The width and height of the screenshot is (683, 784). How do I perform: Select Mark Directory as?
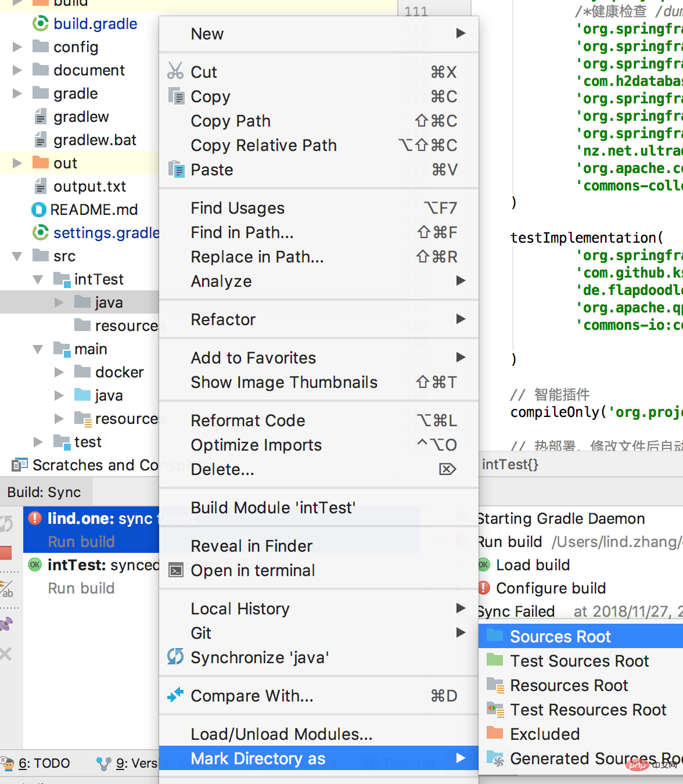coord(319,758)
